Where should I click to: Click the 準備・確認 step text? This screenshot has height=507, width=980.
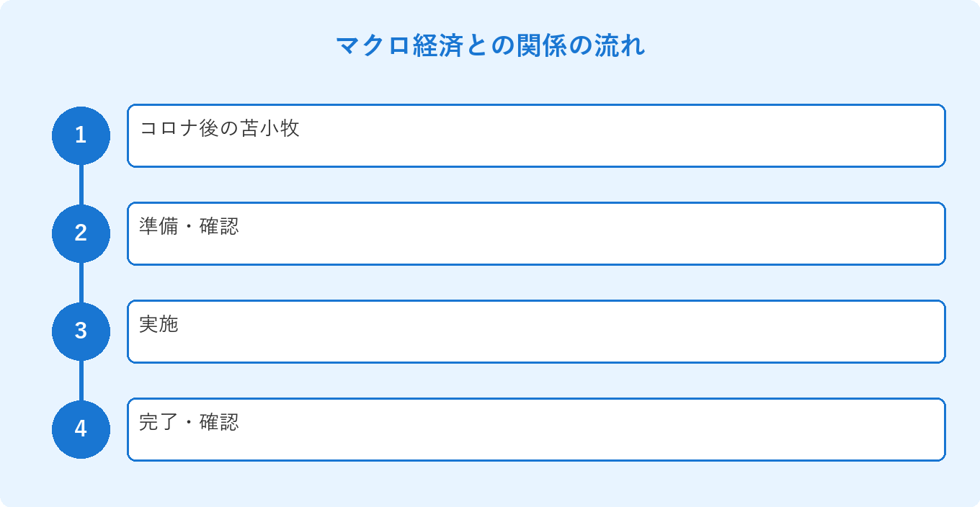tap(189, 227)
